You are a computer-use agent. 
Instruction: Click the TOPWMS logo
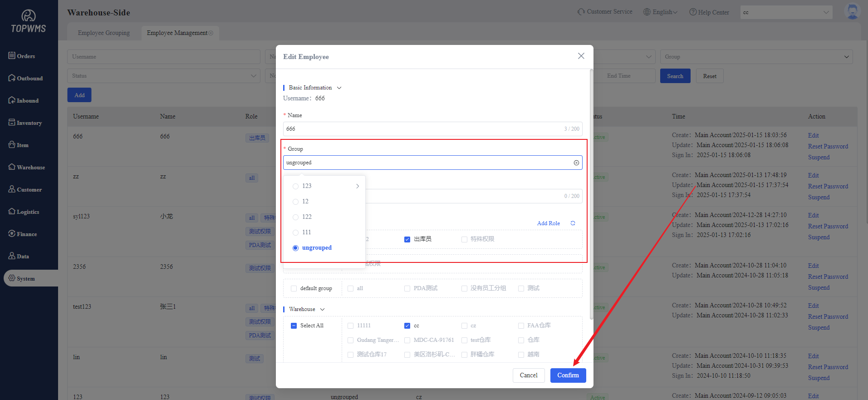pos(29,22)
